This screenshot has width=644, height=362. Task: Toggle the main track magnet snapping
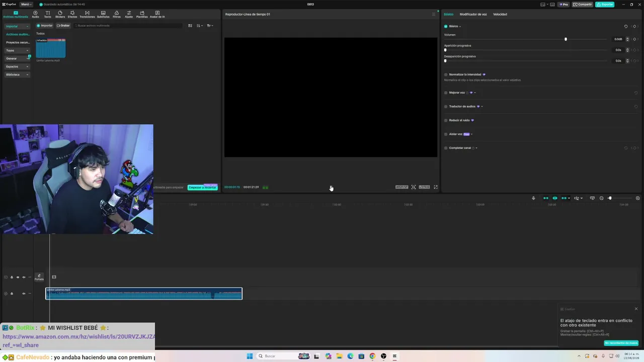coord(546,198)
